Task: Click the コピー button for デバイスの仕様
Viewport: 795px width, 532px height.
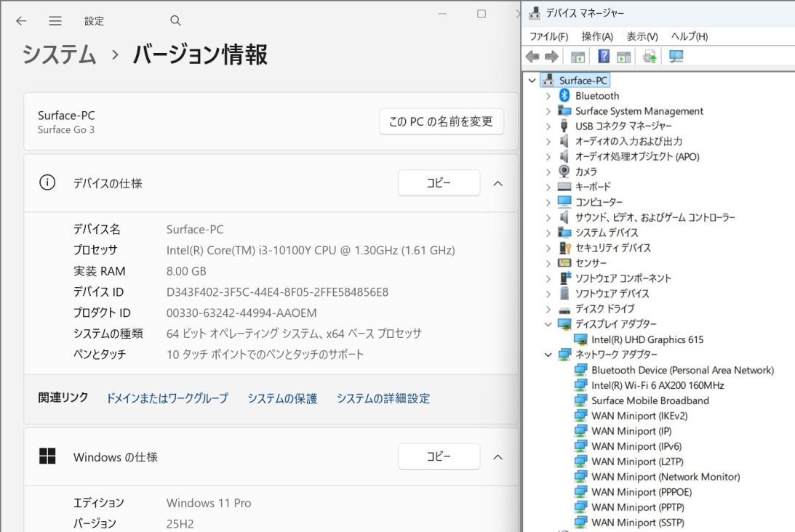Action: 439,182
